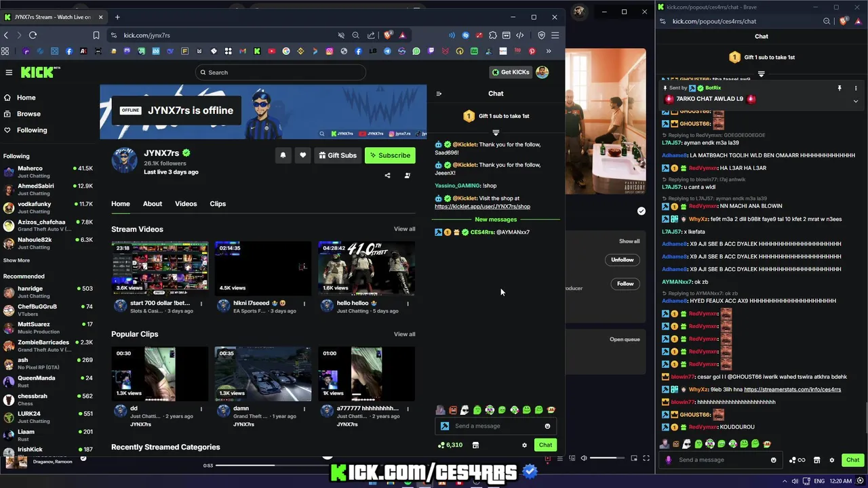
Task: Open options menu for 'dd' clip
Action: [x=201, y=409]
